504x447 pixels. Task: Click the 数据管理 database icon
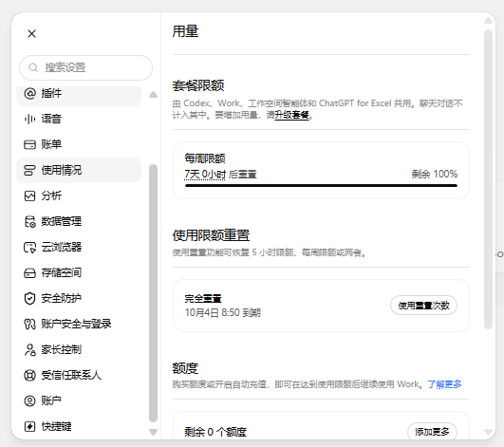pyautogui.click(x=29, y=221)
